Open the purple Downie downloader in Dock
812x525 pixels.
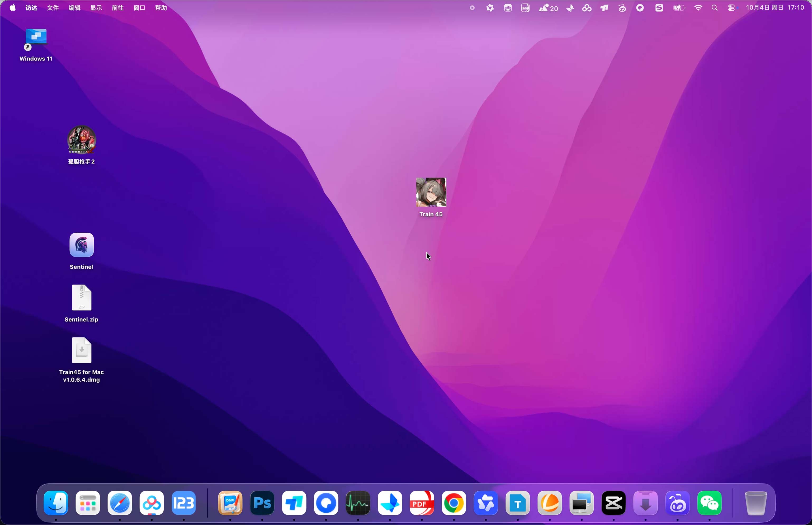tap(646, 503)
